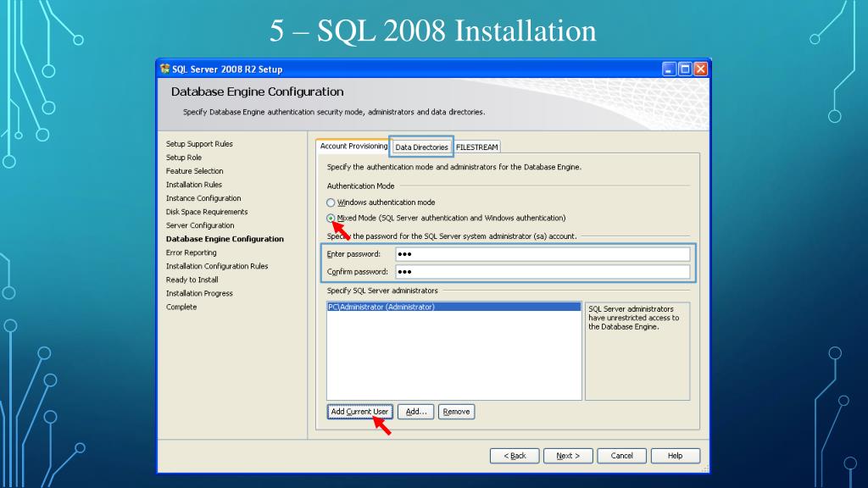The height and width of the screenshot is (488, 868).
Task: Click the Add Current User button
Action: click(359, 412)
